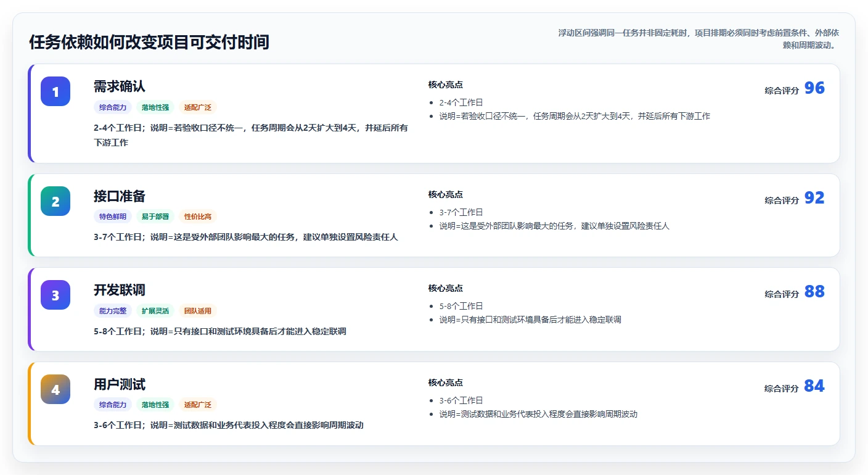868x475 pixels.
Task: Select the bullet item 5-8个工作日
Action: pos(461,306)
